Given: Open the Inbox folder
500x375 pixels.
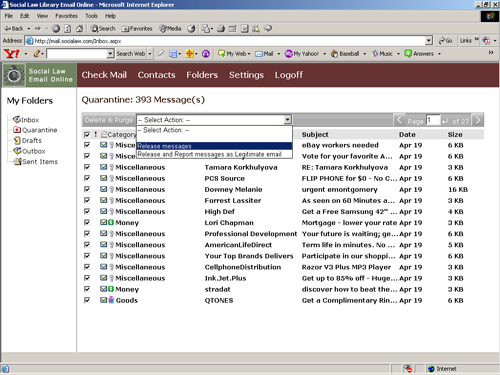Looking at the screenshot, I should (x=26, y=119).
